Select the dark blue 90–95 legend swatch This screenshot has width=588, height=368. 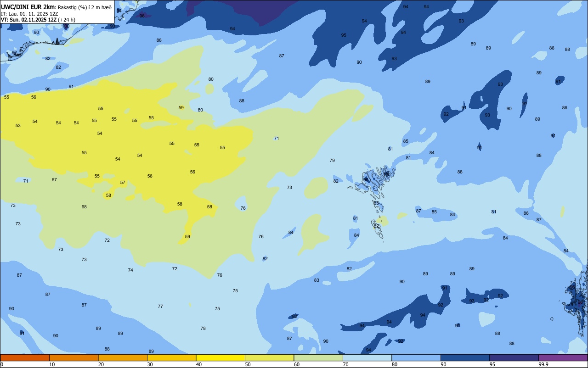point(465,357)
